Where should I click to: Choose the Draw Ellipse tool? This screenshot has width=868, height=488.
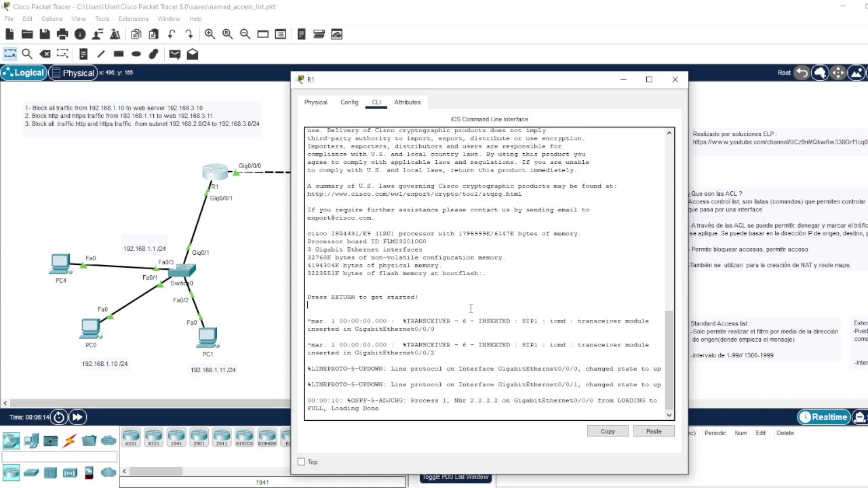pyautogui.click(x=136, y=54)
